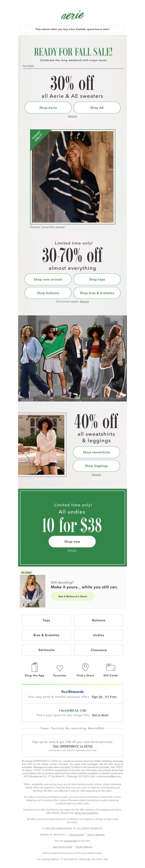Follow the Sign Up - It's Free link
145x868 pixels.
click(x=104, y=696)
